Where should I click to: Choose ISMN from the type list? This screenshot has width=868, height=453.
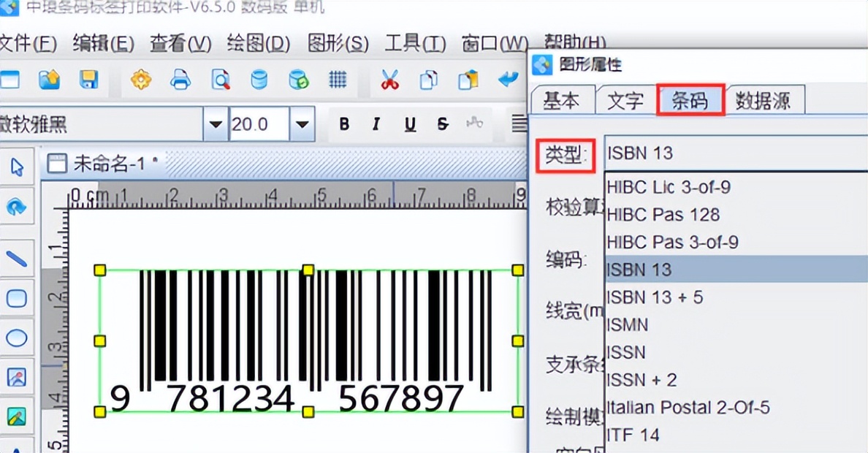point(736,324)
